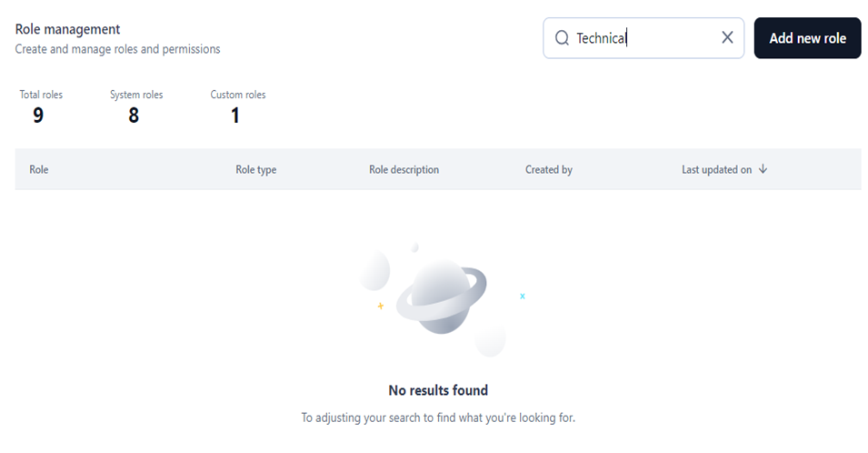Click the Role management title
The height and width of the screenshot is (453, 868).
click(67, 29)
